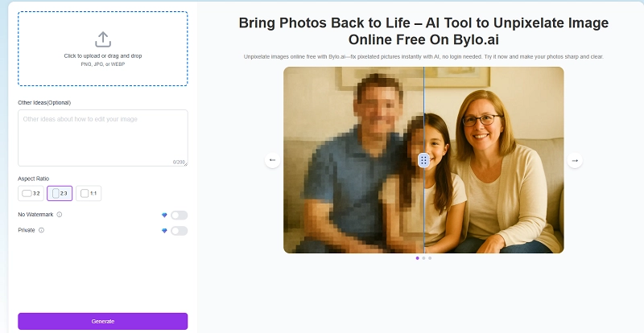The image size is (644, 333).
Task: Click the before/after comparison slider handle
Action: pyautogui.click(x=424, y=160)
